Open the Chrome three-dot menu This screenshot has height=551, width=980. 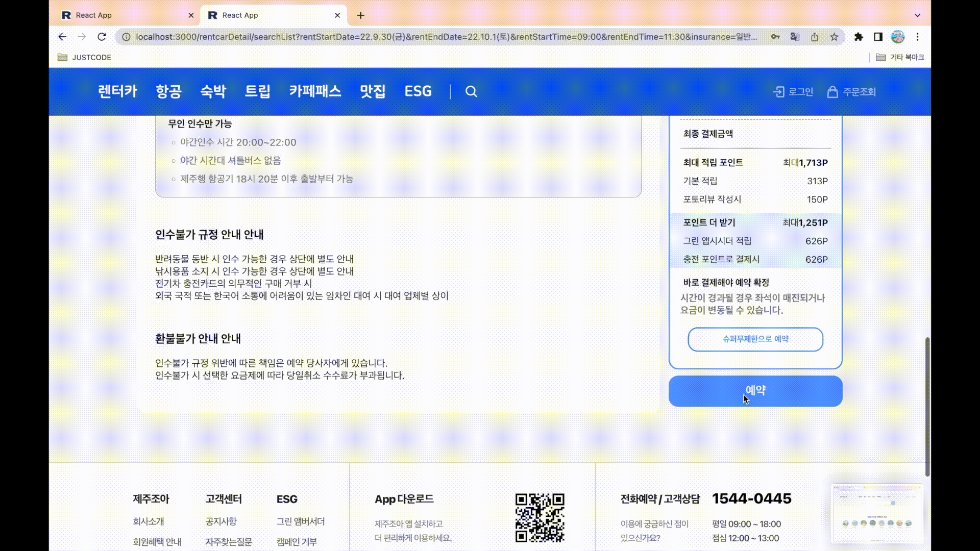click(x=917, y=37)
